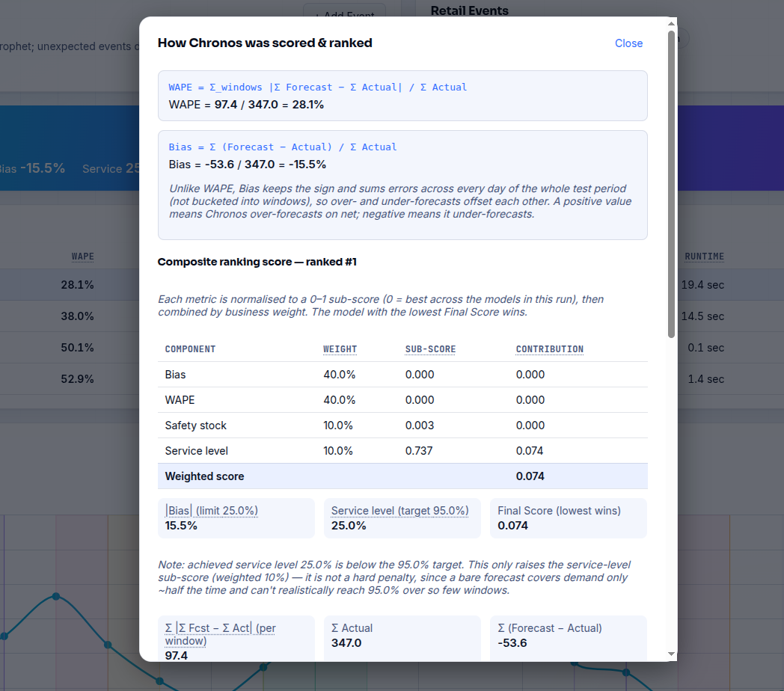Click the Σ Actual 347.0 card
This screenshot has width=784, height=691.
(x=402, y=639)
